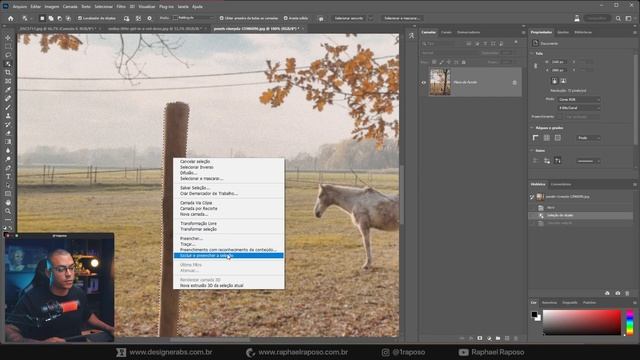Click the rainbow hue strip in Cor panel

point(630,323)
